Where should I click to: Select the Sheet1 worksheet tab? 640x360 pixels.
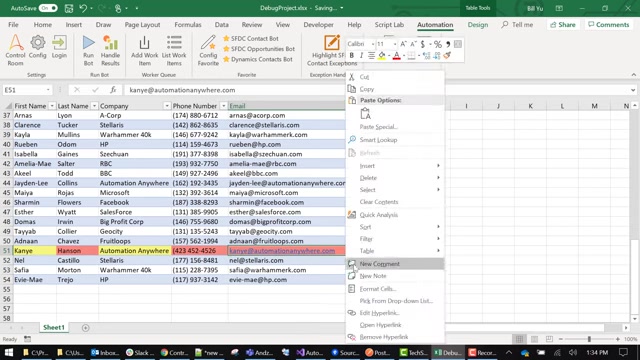[x=54, y=327]
